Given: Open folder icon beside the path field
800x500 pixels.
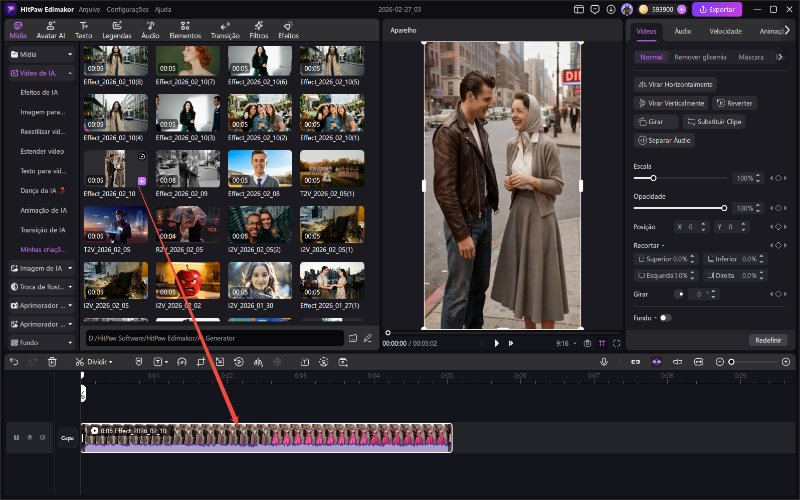Looking at the screenshot, I should (x=353, y=338).
